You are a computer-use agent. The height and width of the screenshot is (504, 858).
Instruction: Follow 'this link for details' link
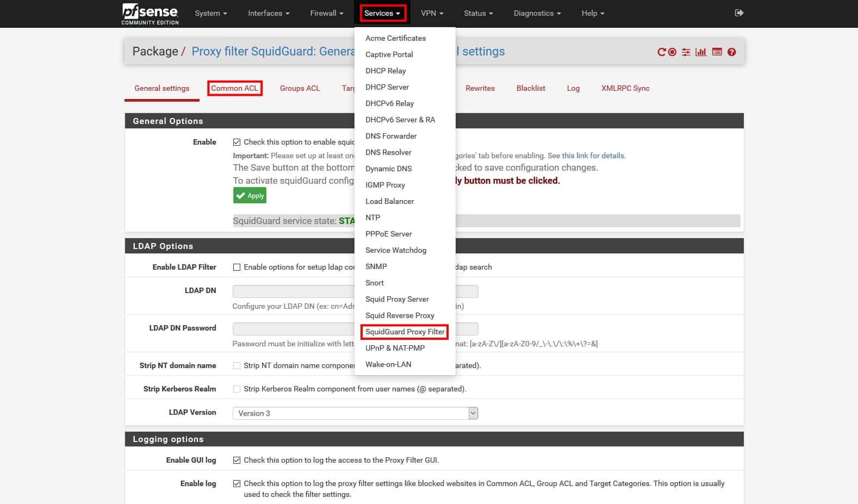tap(593, 155)
